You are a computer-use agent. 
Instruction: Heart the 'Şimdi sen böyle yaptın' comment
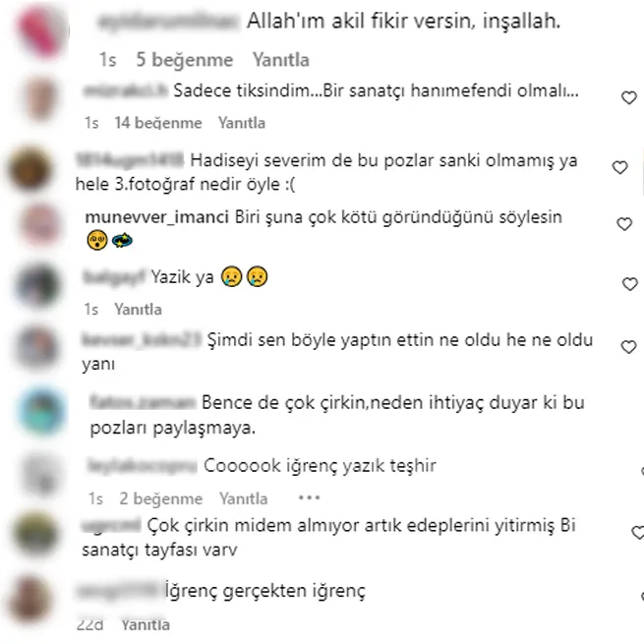(x=628, y=347)
